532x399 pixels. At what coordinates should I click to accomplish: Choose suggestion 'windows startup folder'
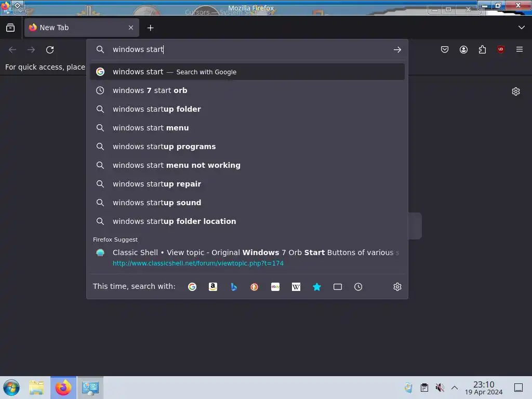[x=247, y=109]
